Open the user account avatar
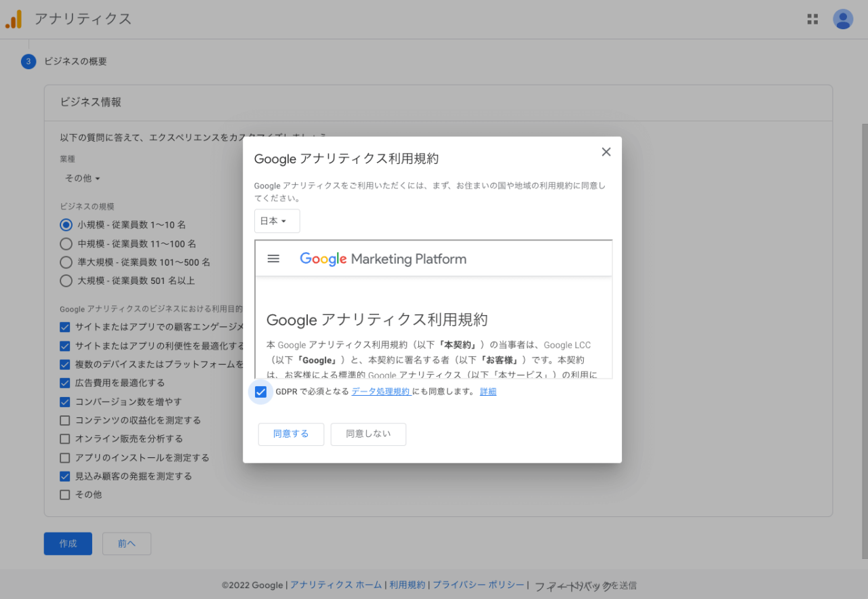This screenshot has width=868, height=599. [843, 19]
